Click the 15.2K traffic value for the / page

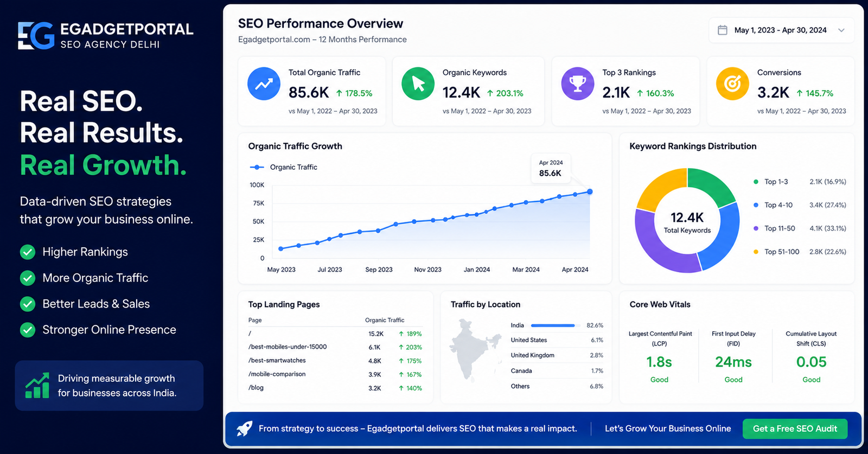coord(376,334)
